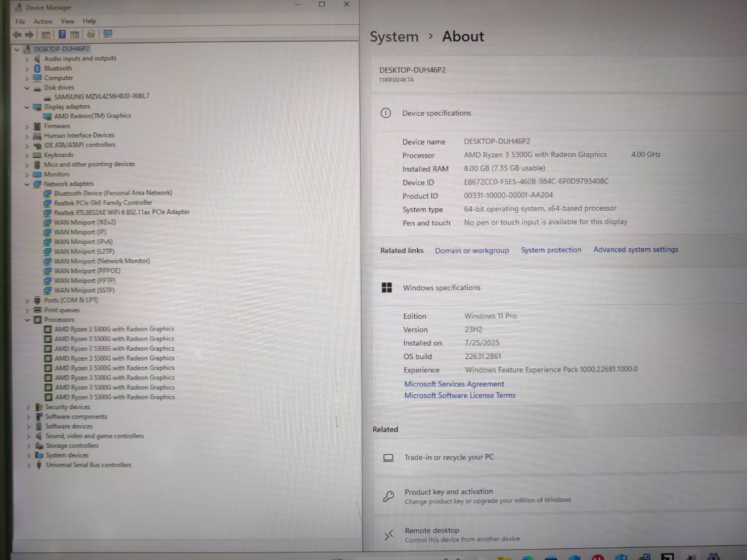Go to System in the Settings breadcrumb
Screen dimensions: 747x560
pos(394,37)
